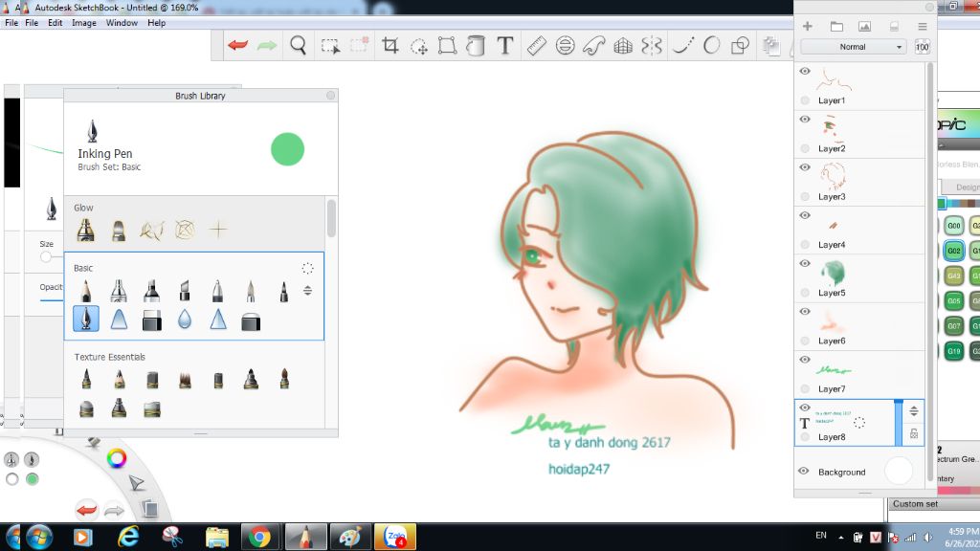Hide Layer2 using its eye icon
The height and width of the screenshot is (551, 980).
click(805, 120)
